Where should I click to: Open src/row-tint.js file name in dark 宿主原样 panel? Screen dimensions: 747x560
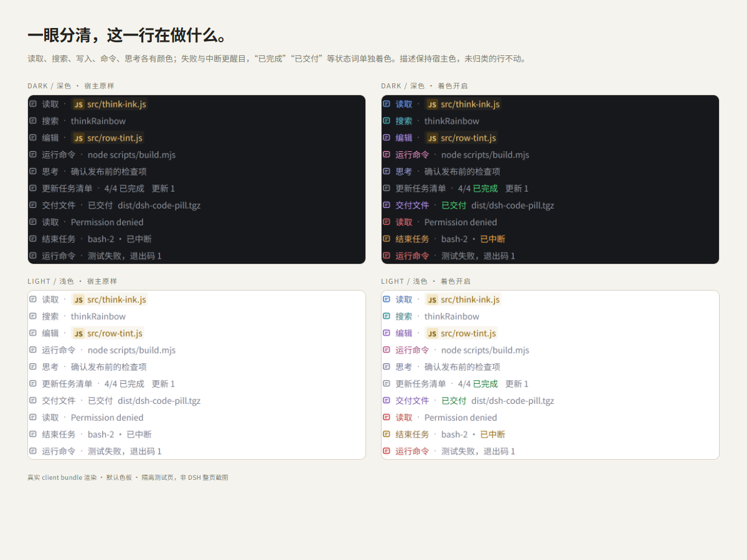(115, 138)
